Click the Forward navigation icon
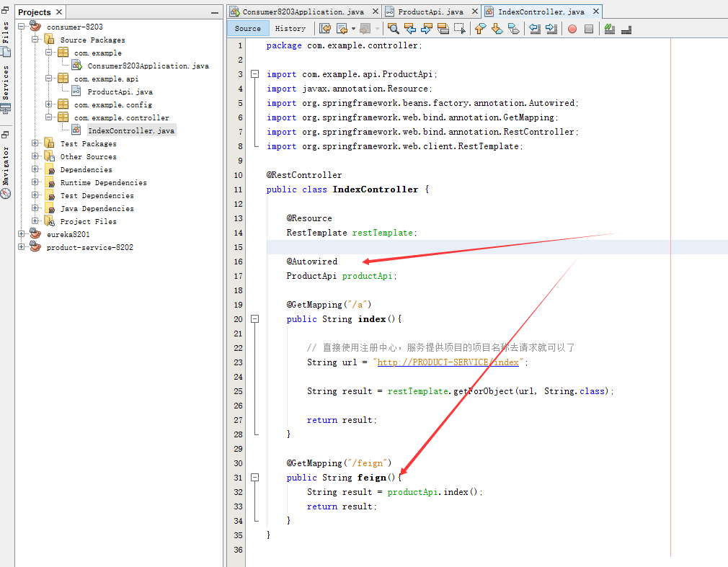This screenshot has height=567, width=728. point(365,29)
